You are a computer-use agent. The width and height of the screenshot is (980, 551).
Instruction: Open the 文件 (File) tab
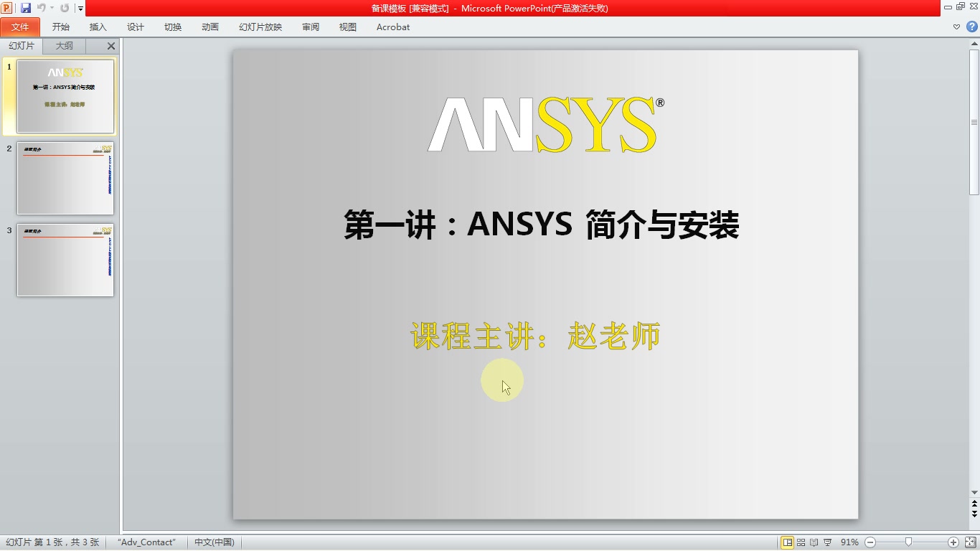20,27
